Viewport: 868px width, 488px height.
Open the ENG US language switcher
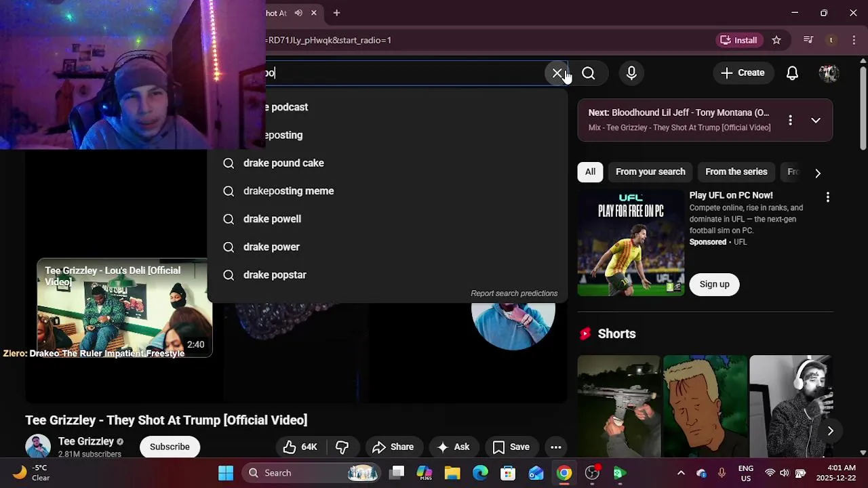point(745,473)
